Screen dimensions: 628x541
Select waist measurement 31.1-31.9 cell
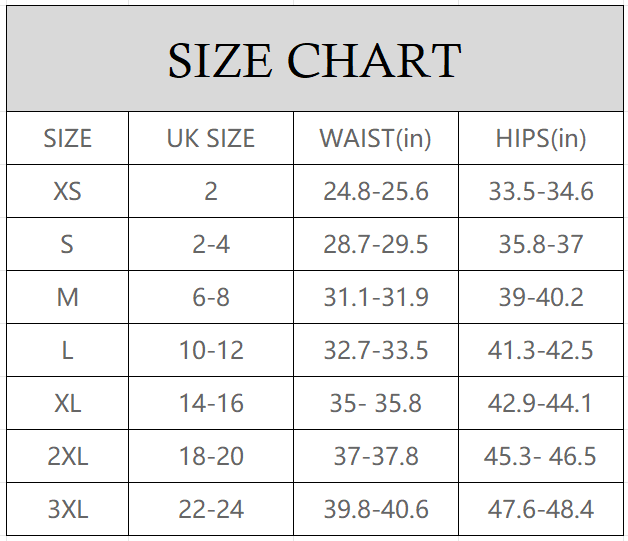375,297
